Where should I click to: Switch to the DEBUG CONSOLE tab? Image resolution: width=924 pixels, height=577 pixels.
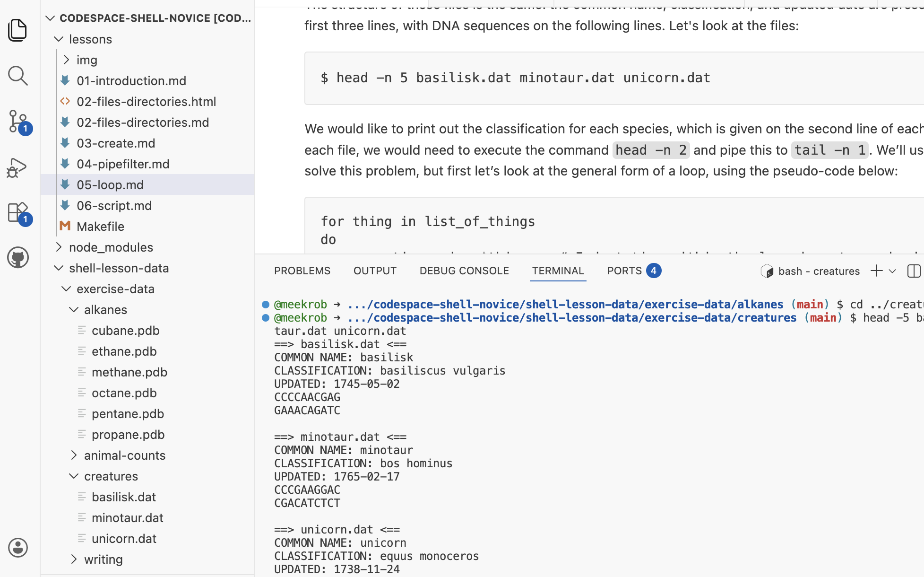(x=464, y=271)
